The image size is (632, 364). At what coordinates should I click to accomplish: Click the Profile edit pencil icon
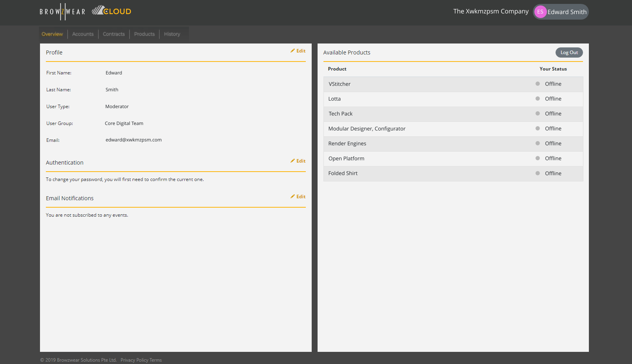coord(292,51)
